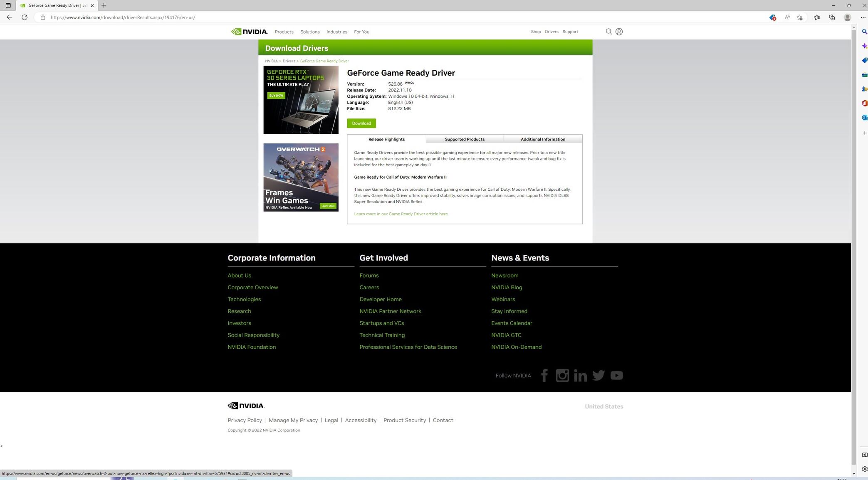
Task: Open the Events Calendar link
Action: 512,323
